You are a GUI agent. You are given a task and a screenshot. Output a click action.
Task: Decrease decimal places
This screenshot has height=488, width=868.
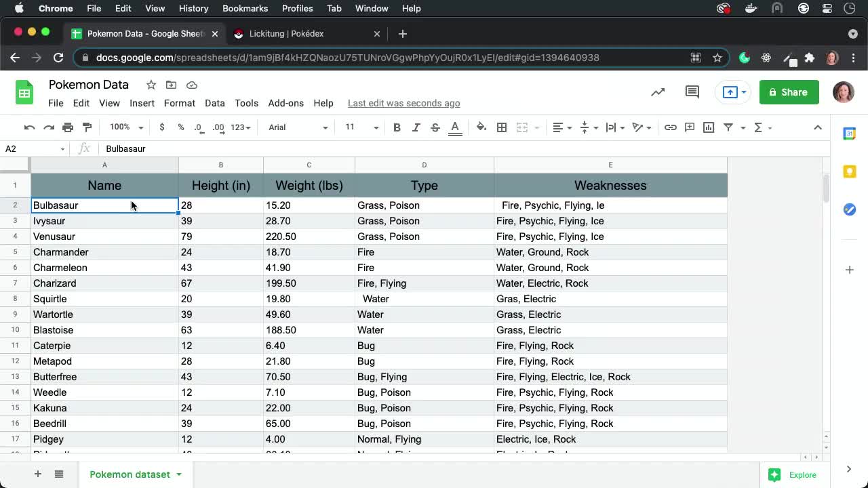click(x=198, y=127)
